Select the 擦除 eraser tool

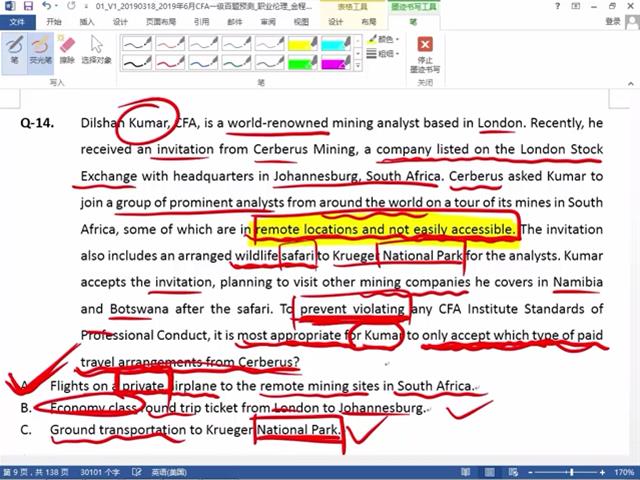point(67,51)
